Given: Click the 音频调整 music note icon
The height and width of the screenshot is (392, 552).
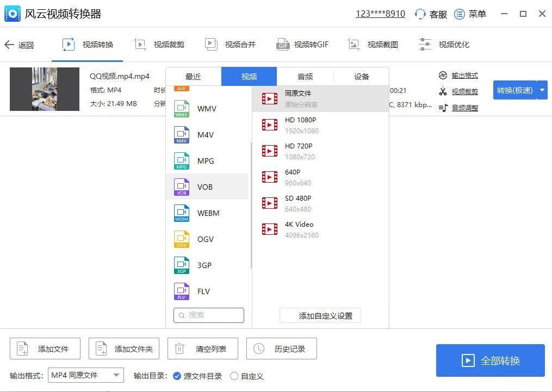Looking at the screenshot, I should [443, 108].
